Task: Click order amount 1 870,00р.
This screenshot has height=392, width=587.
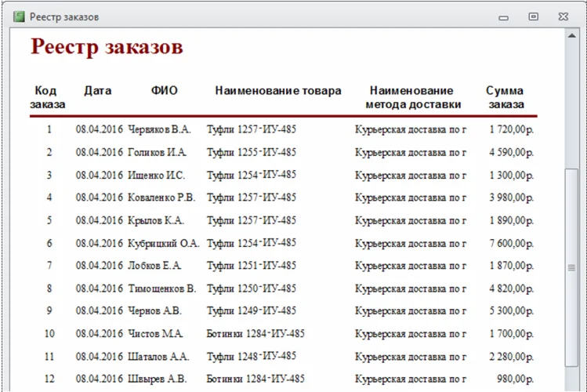Action: click(512, 266)
